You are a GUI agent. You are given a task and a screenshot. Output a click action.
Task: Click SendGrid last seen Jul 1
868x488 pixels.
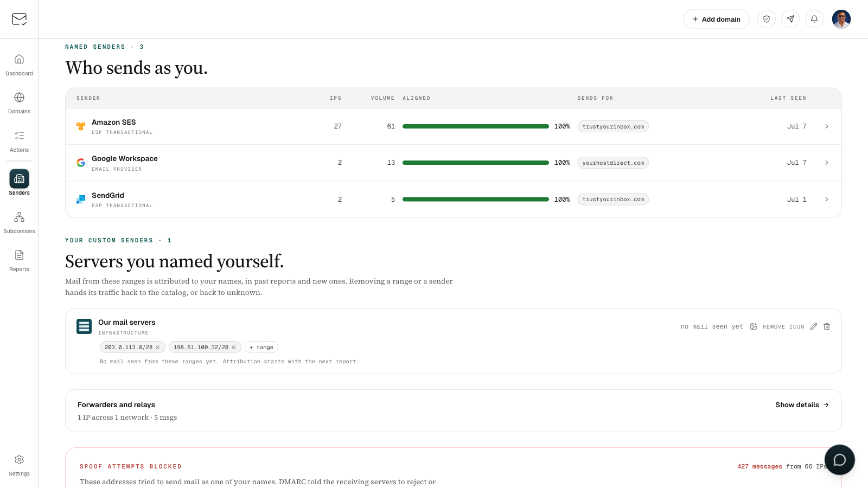797,200
